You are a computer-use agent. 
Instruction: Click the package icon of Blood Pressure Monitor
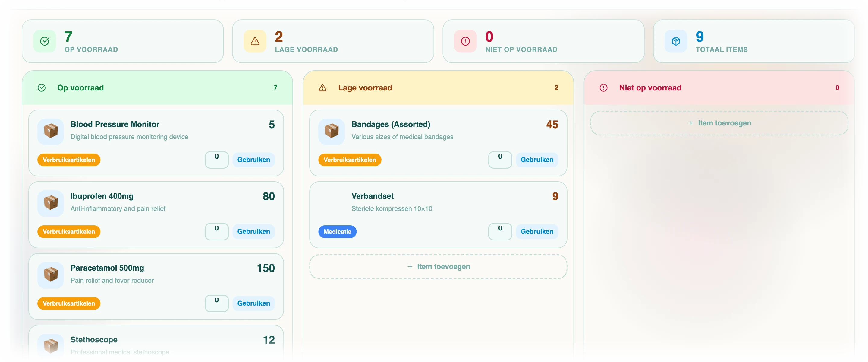(51, 131)
